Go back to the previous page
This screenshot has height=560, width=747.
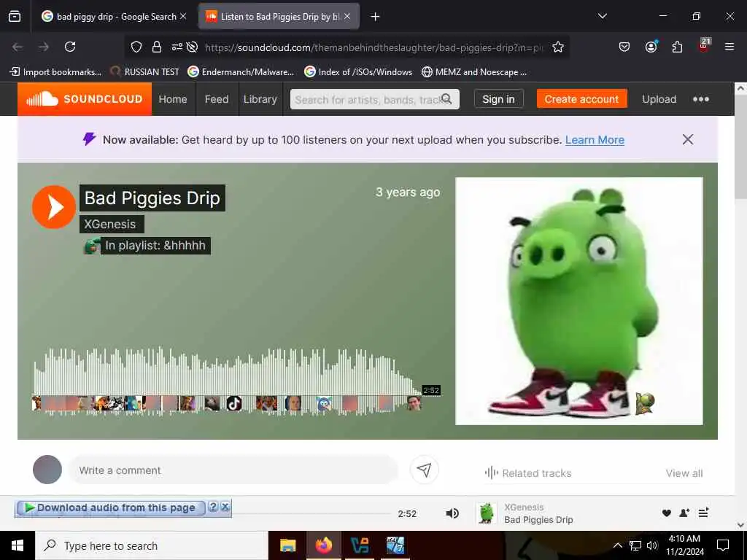coord(18,47)
